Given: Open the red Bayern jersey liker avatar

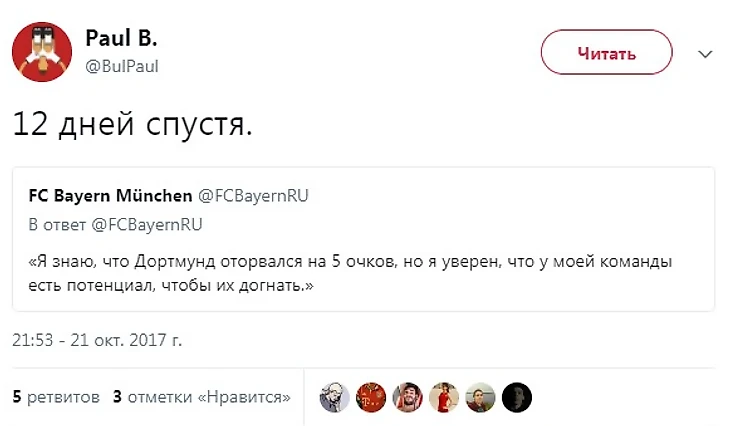Looking at the screenshot, I should pyautogui.click(x=371, y=397).
